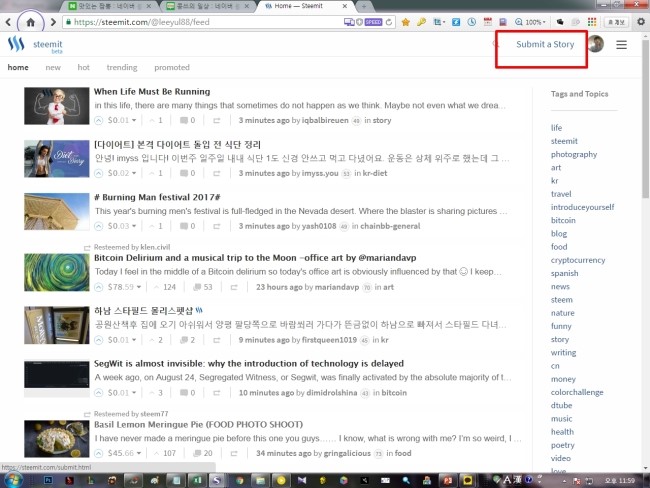Upvote the 'When Life Must Be Running' post

[x=100, y=120]
